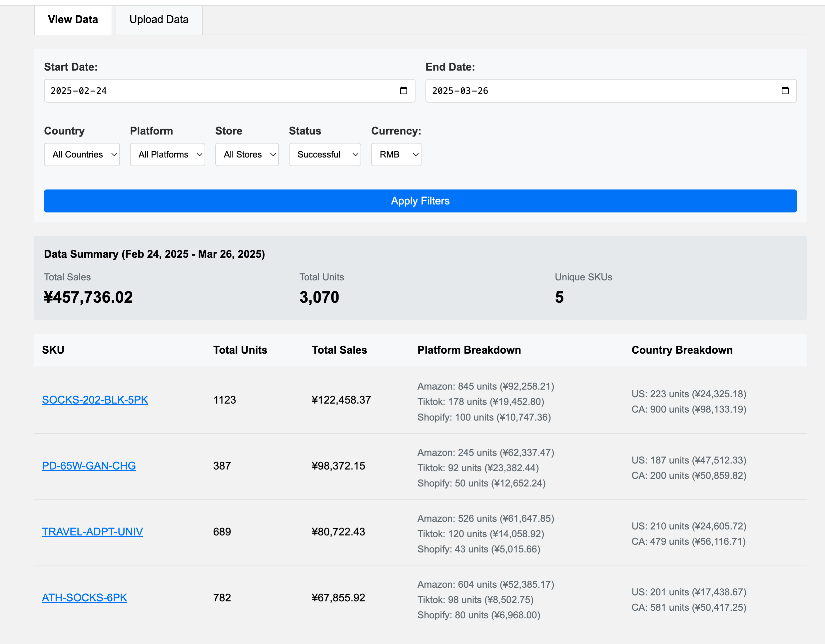The image size is (825, 644).
Task: Click total units 1123 for SOCKS-202-BLK-5PK
Action: 225,400
